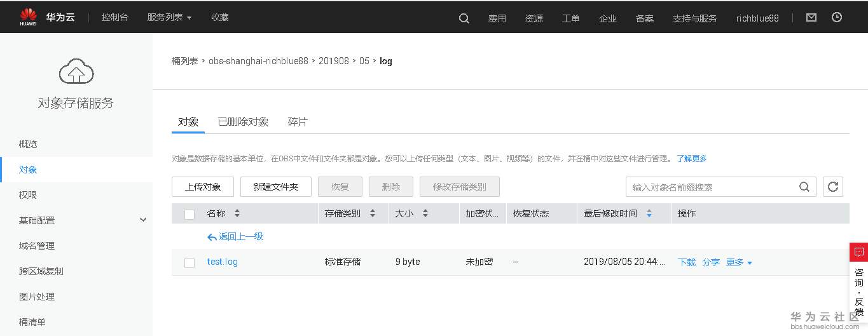Click the 修改存储类别 button
Viewport: 868px width, 336px height.
click(x=460, y=187)
